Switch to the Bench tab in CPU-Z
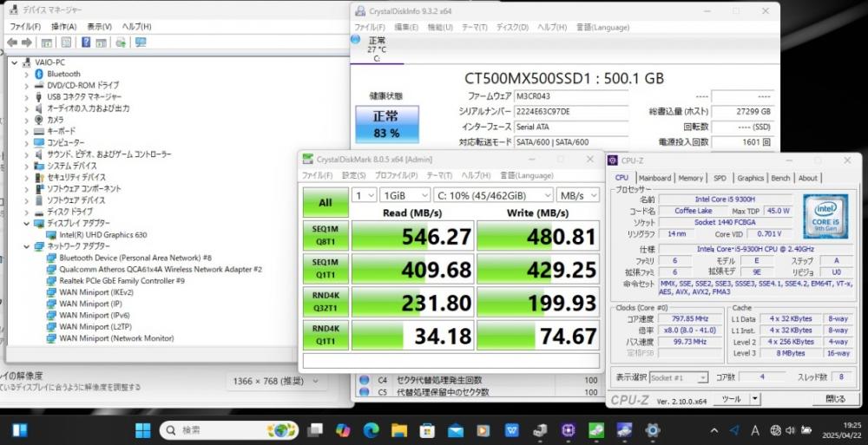 [x=780, y=178]
